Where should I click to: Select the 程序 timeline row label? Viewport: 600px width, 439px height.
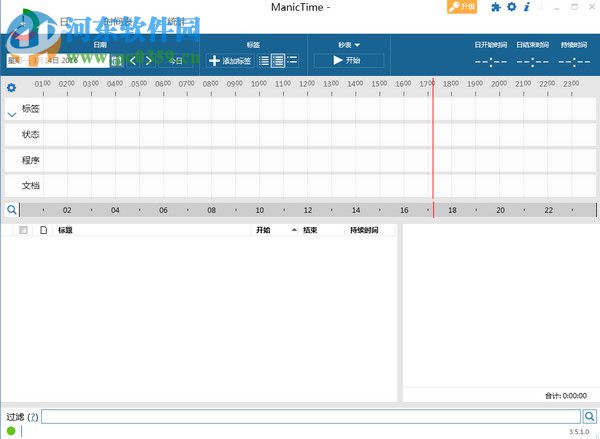tap(31, 160)
